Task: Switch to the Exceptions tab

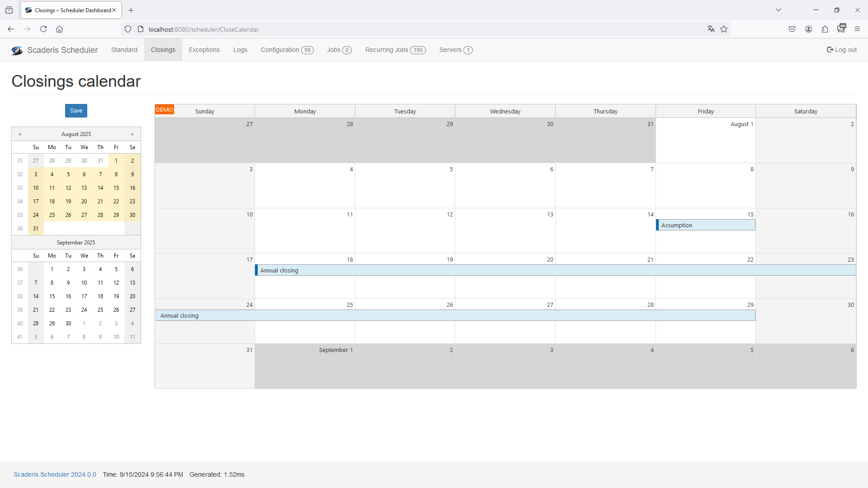Action: [x=204, y=50]
